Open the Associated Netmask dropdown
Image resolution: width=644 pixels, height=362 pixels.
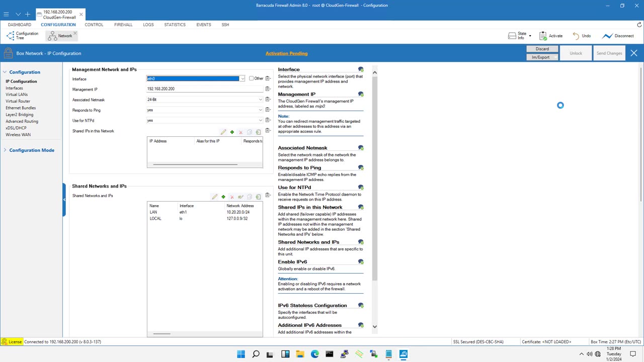tap(260, 100)
